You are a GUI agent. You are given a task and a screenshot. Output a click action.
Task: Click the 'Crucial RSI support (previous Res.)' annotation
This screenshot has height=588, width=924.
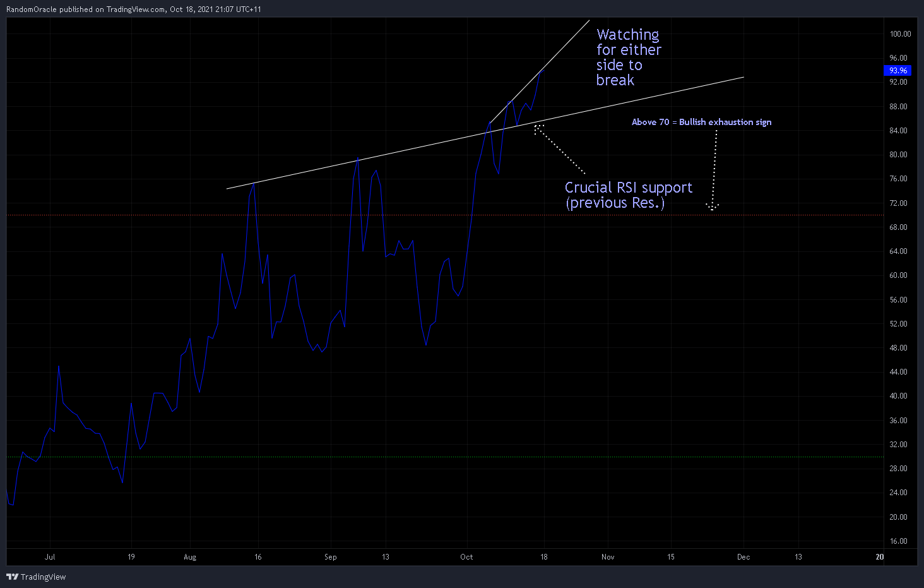pos(629,195)
